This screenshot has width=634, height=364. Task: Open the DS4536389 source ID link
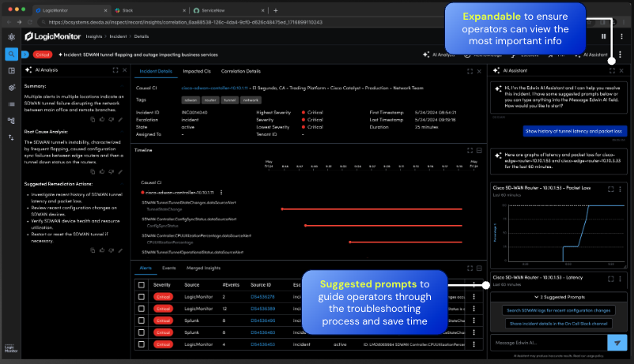click(262, 309)
